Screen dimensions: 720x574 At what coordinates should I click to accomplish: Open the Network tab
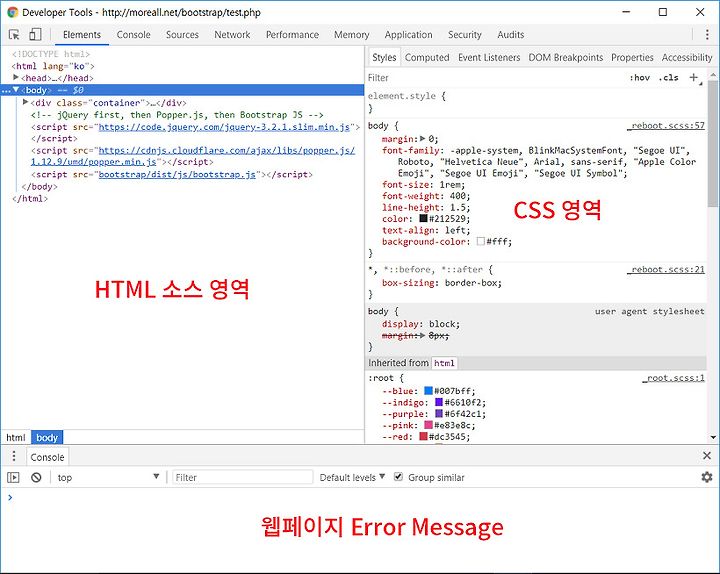pos(232,34)
